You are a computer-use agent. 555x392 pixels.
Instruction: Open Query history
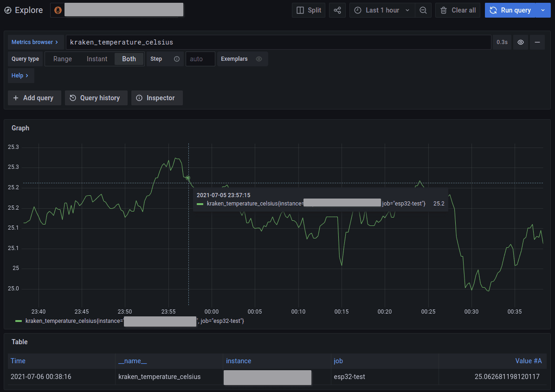click(96, 98)
